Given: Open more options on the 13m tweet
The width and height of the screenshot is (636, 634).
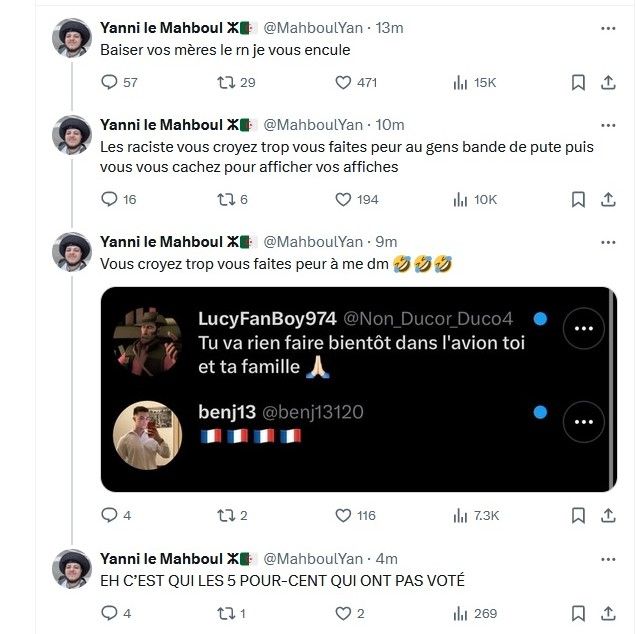Looking at the screenshot, I should point(608,28).
